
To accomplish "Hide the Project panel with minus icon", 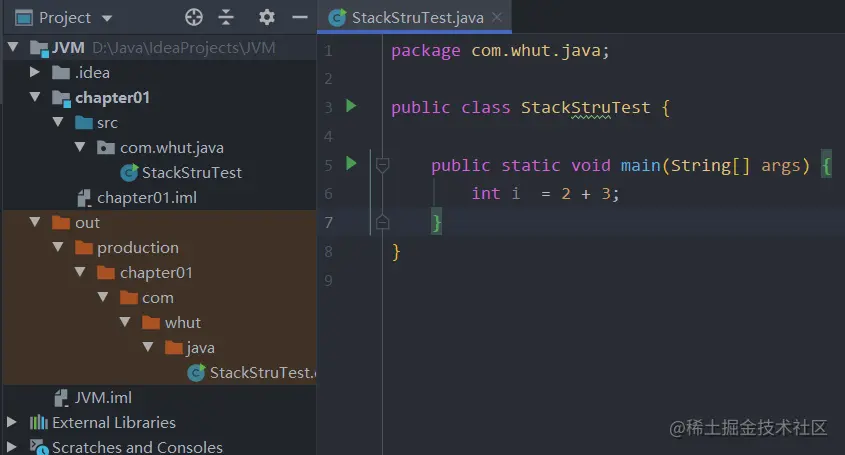I will tap(300, 17).
